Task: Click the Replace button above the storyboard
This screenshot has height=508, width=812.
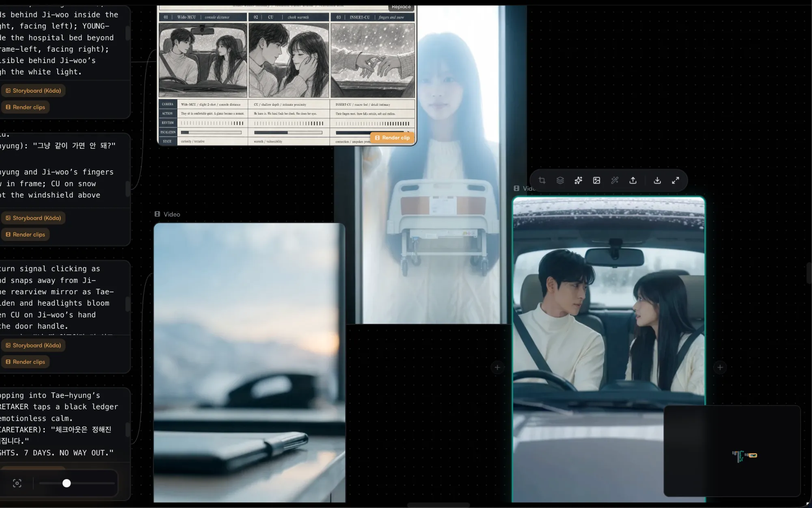Action: click(x=401, y=7)
